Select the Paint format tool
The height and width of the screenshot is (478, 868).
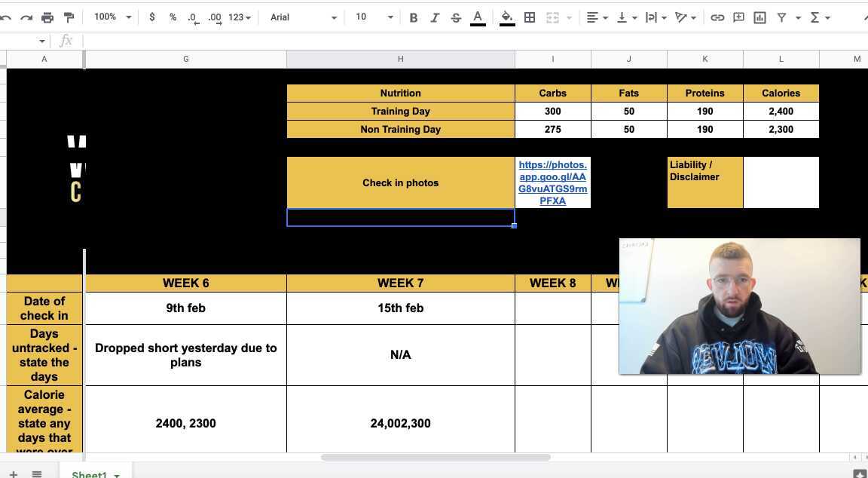pos(69,17)
